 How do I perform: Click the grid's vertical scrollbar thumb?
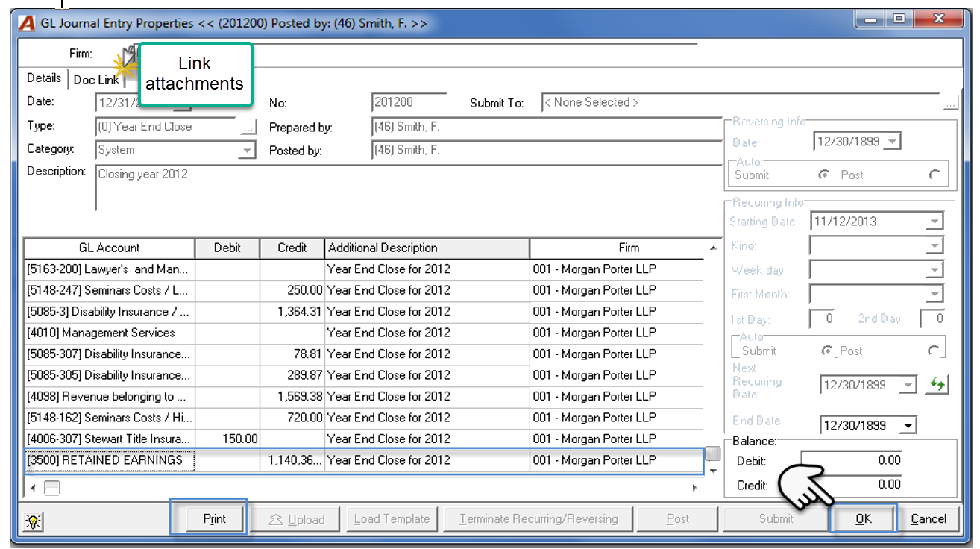point(713,454)
